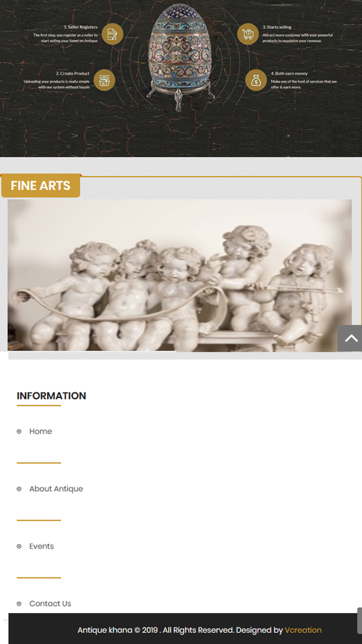Open the Home footer link
362x644 pixels.
(41, 431)
